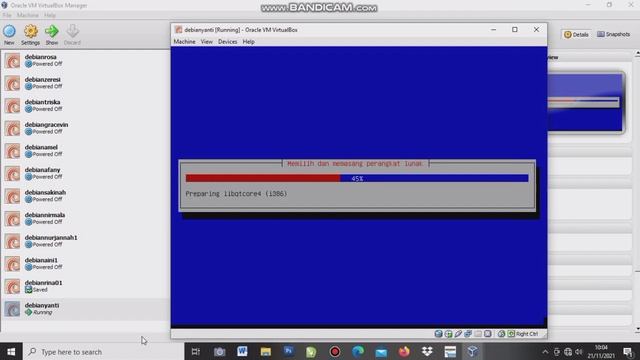The width and height of the screenshot is (640, 360).
Task: Select the debiannirmala virtual machine
Action: coord(85,218)
